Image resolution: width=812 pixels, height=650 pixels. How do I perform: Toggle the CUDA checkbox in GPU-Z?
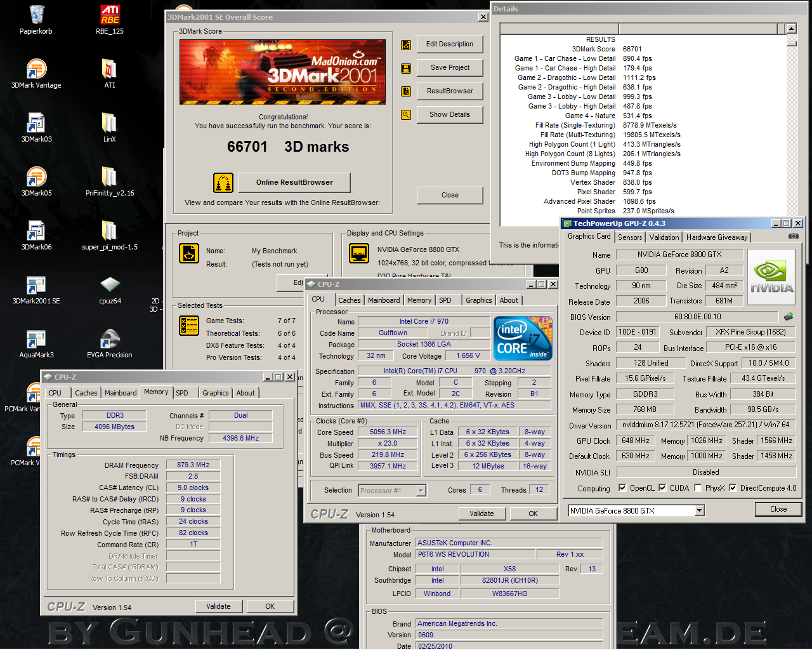point(662,488)
